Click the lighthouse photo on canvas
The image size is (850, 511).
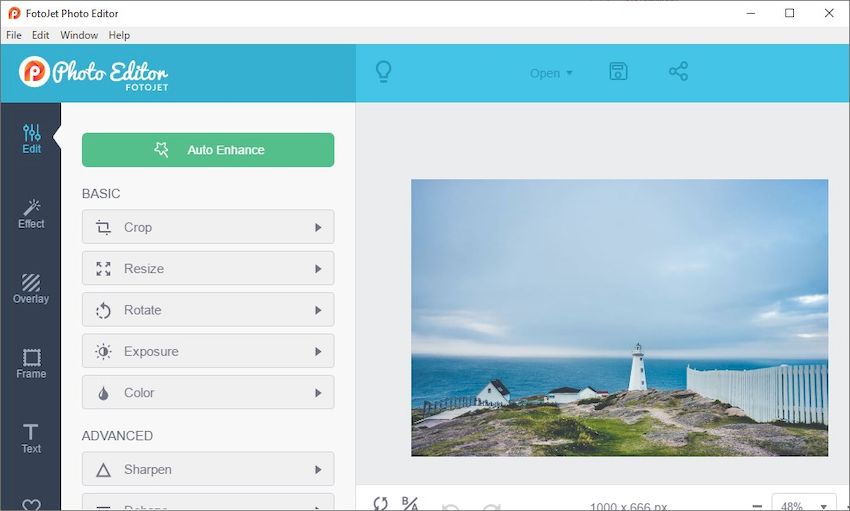[x=619, y=318]
